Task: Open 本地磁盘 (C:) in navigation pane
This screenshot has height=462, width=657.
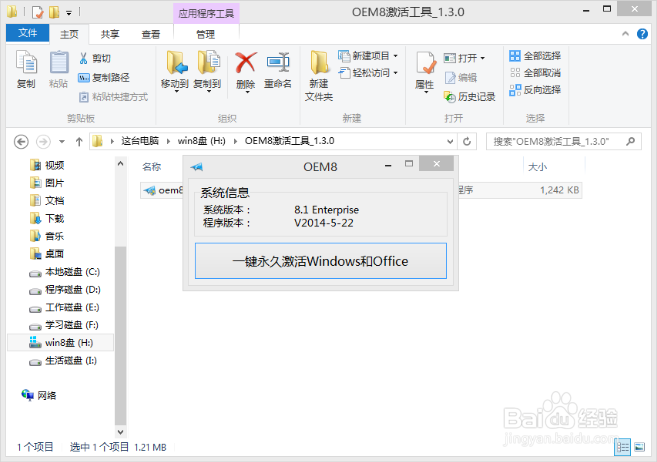Action: coord(65,272)
